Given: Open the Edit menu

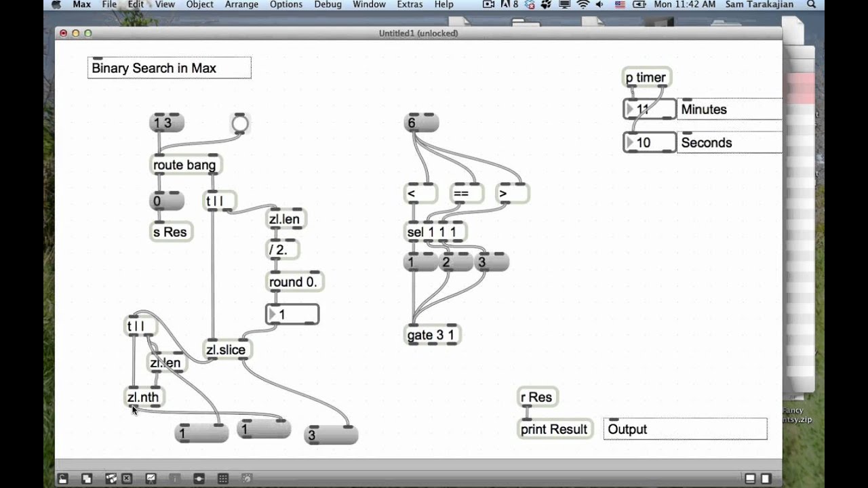Looking at the screenshot, I should 136,5.
